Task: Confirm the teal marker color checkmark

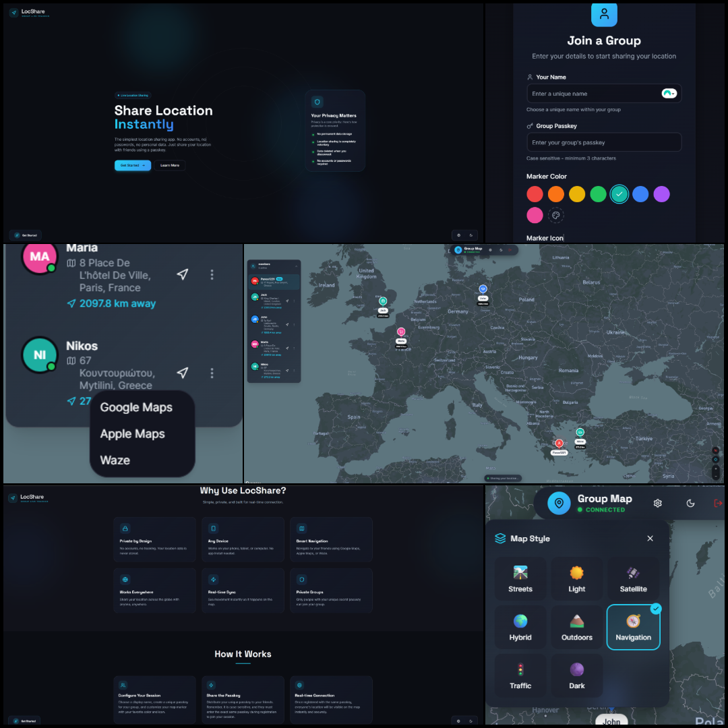Action: tap(619, 193)
